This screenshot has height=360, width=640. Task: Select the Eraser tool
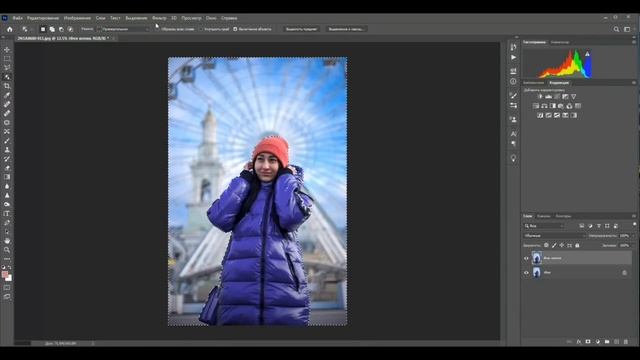coord(7,168)
